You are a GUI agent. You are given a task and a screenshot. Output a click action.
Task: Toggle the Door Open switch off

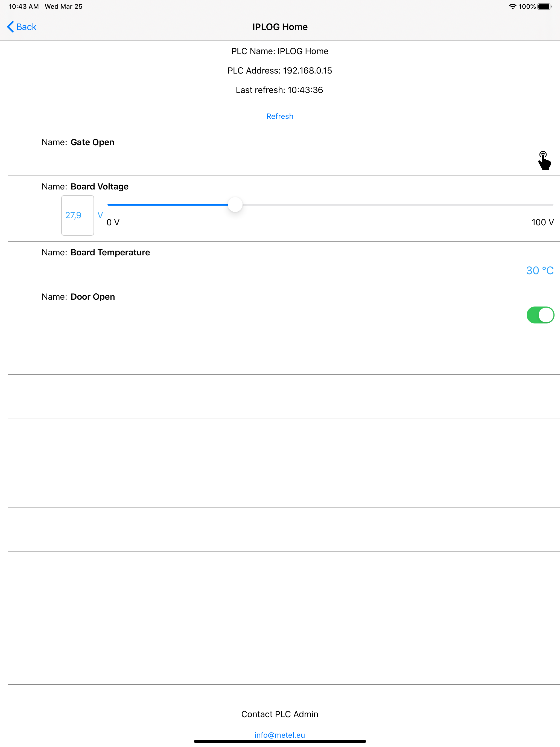pyautogui.click(x=540, y=315)
